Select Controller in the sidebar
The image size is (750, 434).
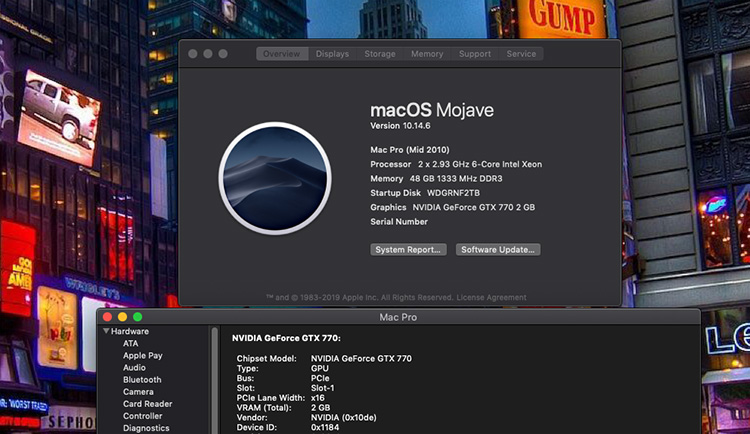click(143, 416)
